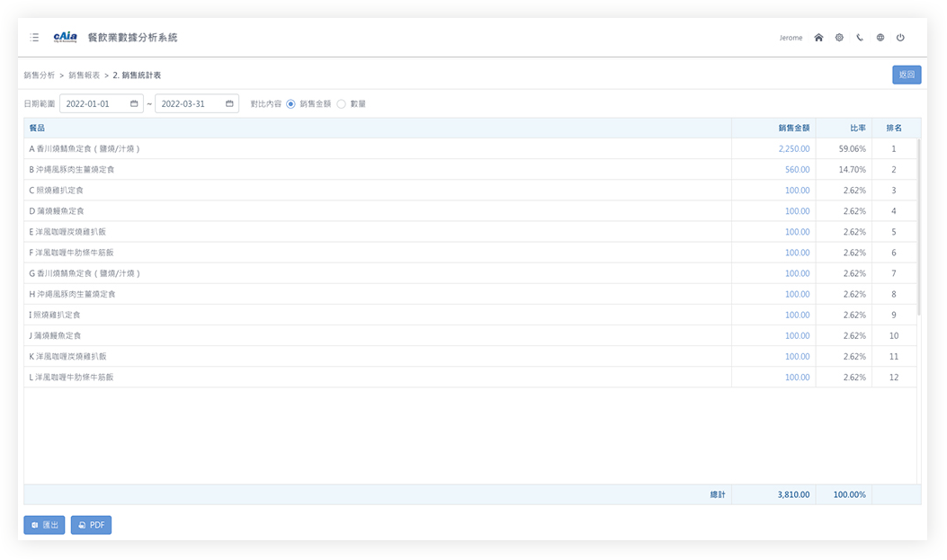Open settings gear icon
This screenshot has height=560, width=947.
(x=839, y=38)
